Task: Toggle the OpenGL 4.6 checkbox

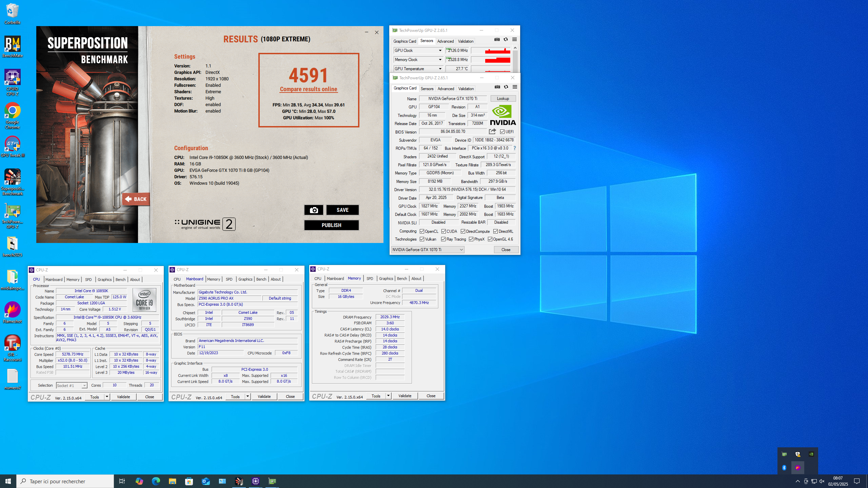Action: click(490, 239)
